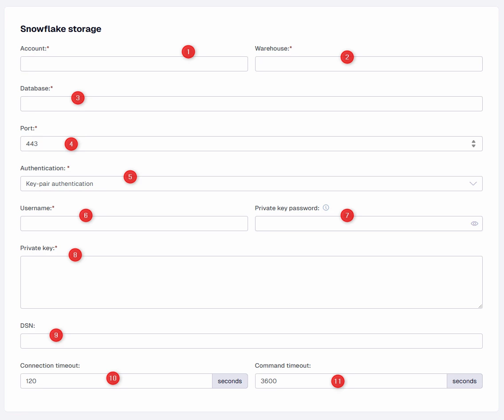
Task: Click the Authentication label
Action: (x=45, y=168)
